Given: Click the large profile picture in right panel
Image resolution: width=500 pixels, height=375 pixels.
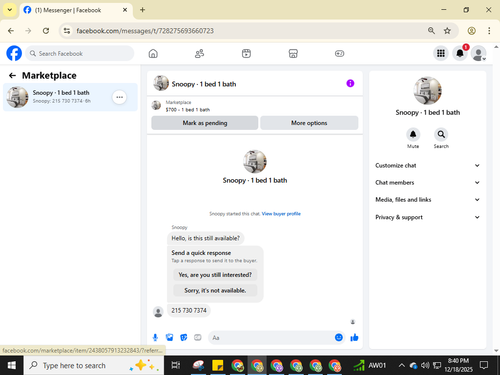Looking at the screenshot, I should point(427,91).
